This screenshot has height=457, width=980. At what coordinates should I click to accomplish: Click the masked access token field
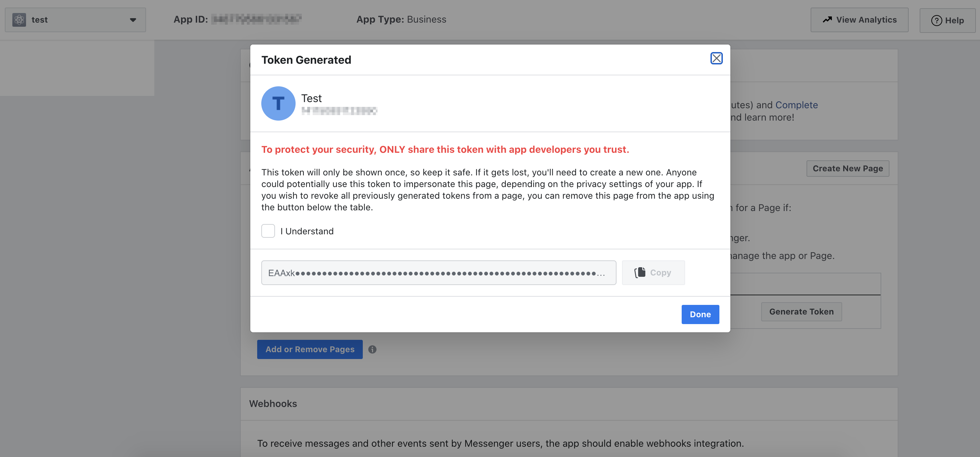tap(438, 273)
